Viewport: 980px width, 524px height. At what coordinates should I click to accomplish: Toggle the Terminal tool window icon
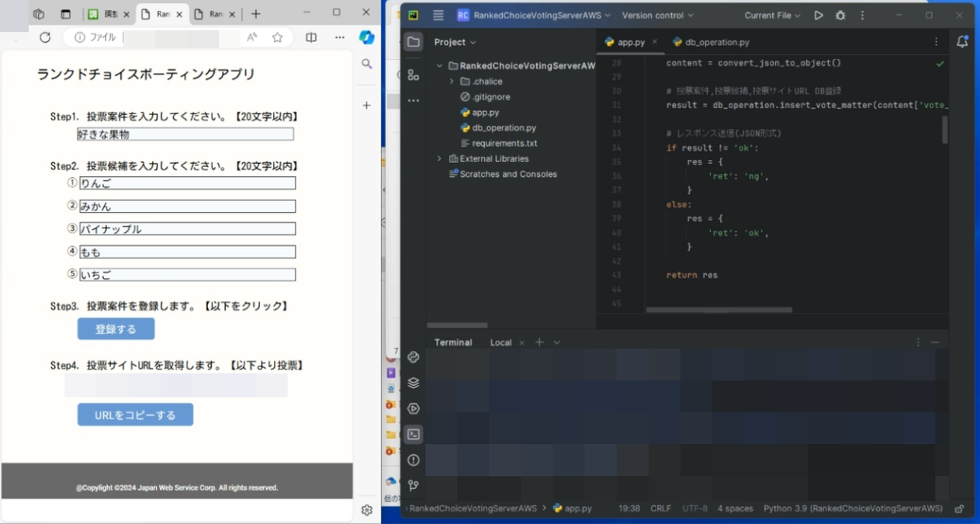pos(414,434)
